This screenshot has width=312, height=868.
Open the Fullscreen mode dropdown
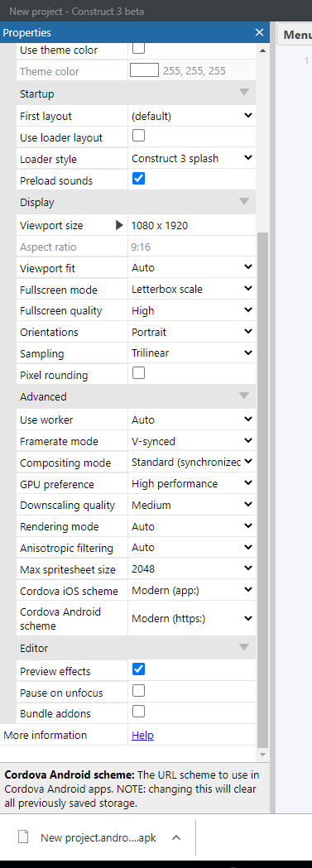click(192, 289)
